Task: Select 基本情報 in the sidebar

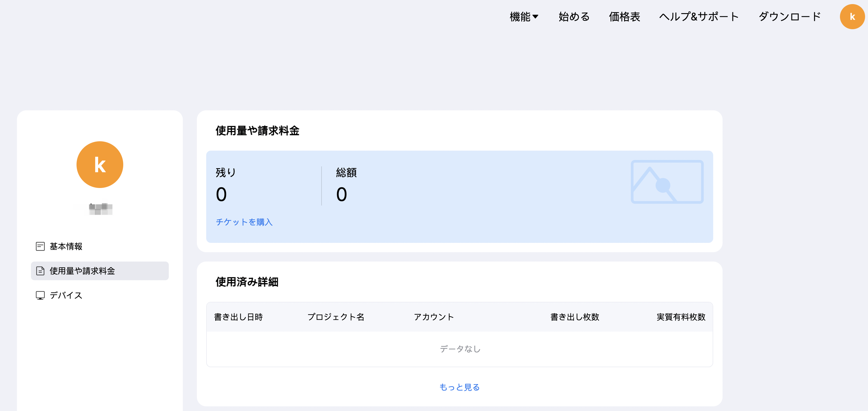Action: 66,246
